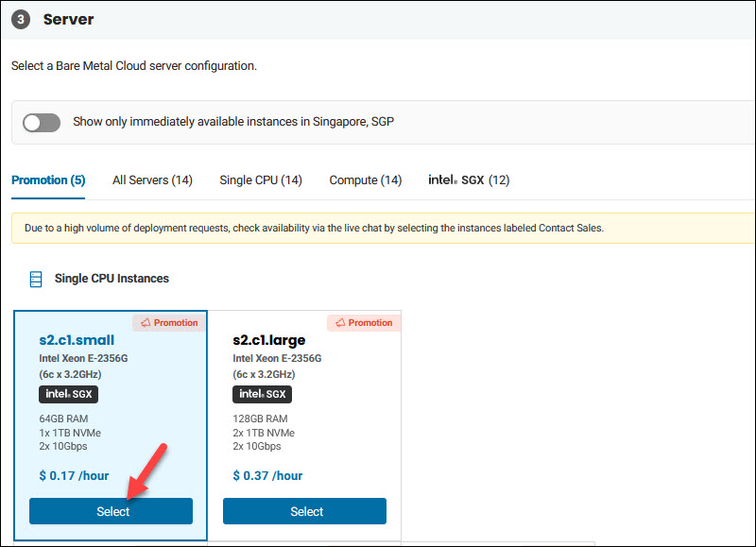The width and height of the screenshot is (756, 547).
Task: Click Select a Bare Metal Cloud server configuration text
Action: (x=134, y=66)
